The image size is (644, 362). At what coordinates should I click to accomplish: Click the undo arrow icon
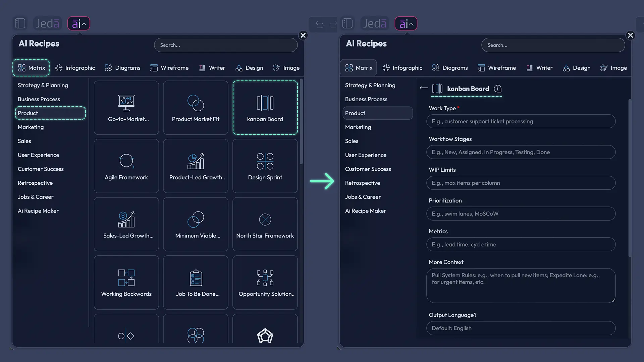coord(320,24)
